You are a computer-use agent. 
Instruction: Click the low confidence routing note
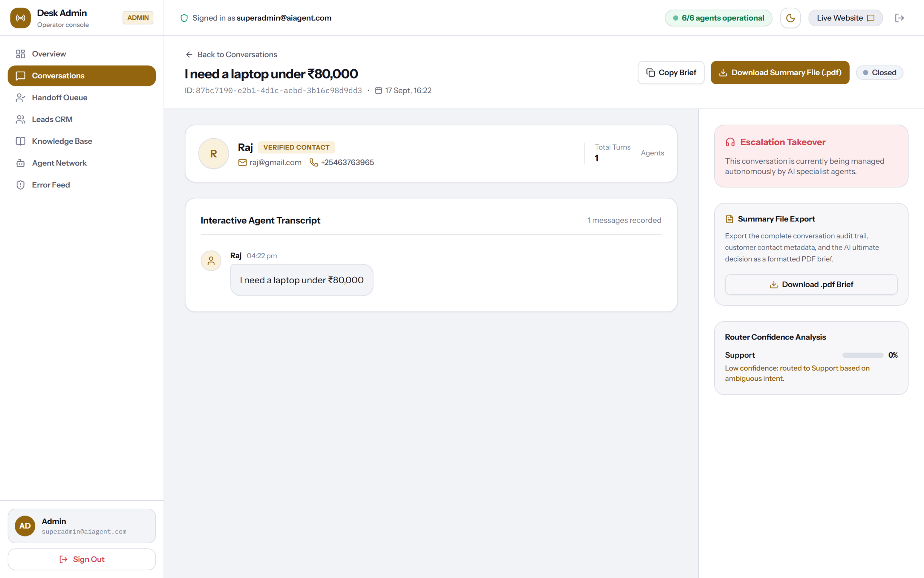(x=797, y=373)
